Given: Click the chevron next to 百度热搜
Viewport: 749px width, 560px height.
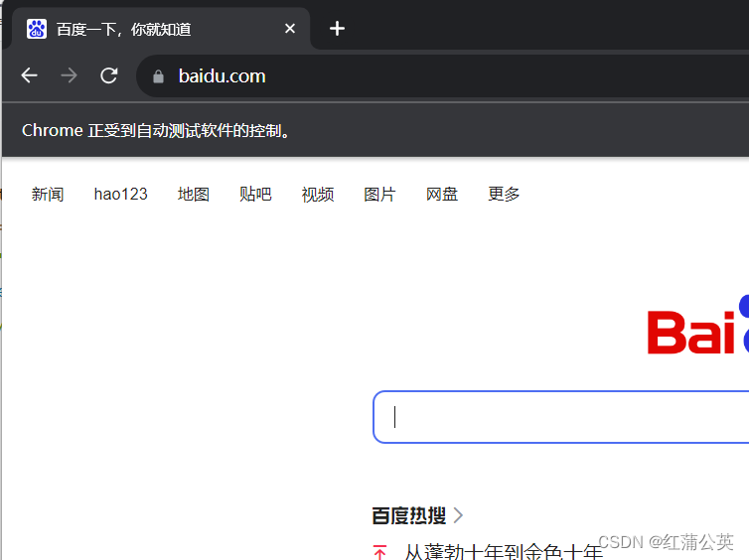Looking at the screenshot, I should click(x=458, y=515).
